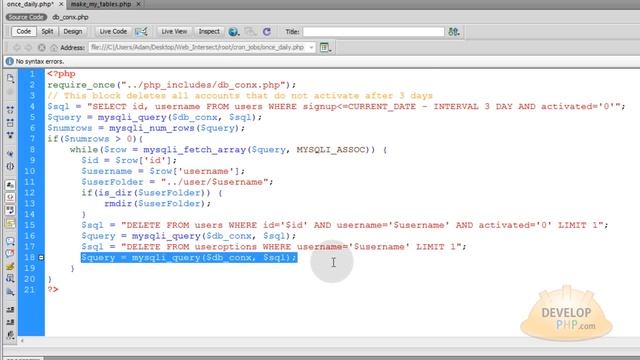Open Multiscreen preview icon
Viewport: 640px width, 360px height.
point(142,31)
